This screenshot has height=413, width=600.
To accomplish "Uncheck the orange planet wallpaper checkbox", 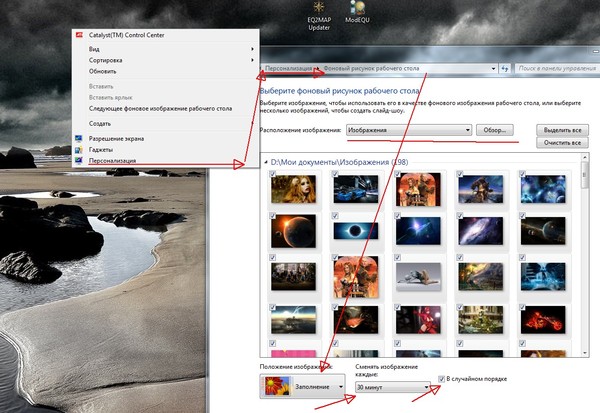I will tap(272, 215).
